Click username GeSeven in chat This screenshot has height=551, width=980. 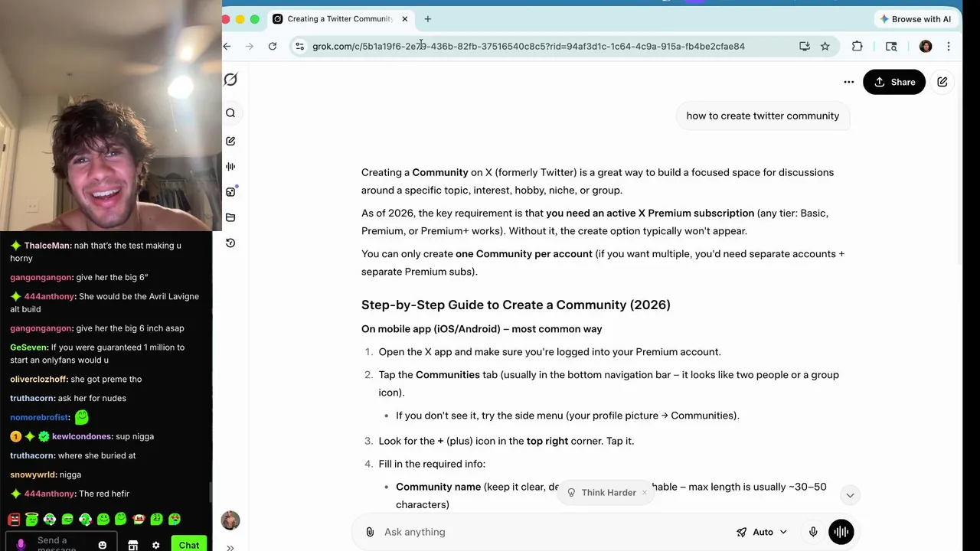coord(29,347)
